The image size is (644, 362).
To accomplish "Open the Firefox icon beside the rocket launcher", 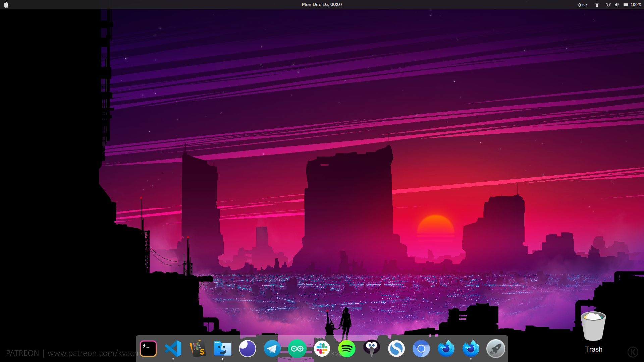I will coord(471,349).
